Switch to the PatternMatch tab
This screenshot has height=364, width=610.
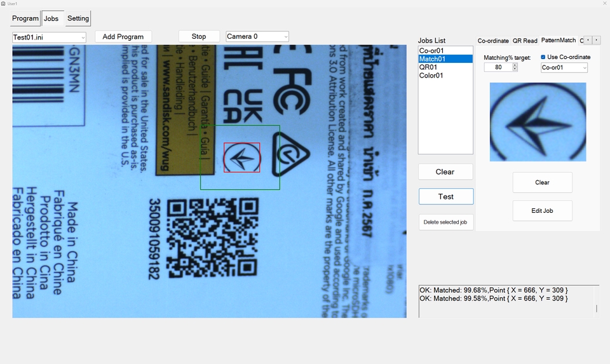[559, 40]
